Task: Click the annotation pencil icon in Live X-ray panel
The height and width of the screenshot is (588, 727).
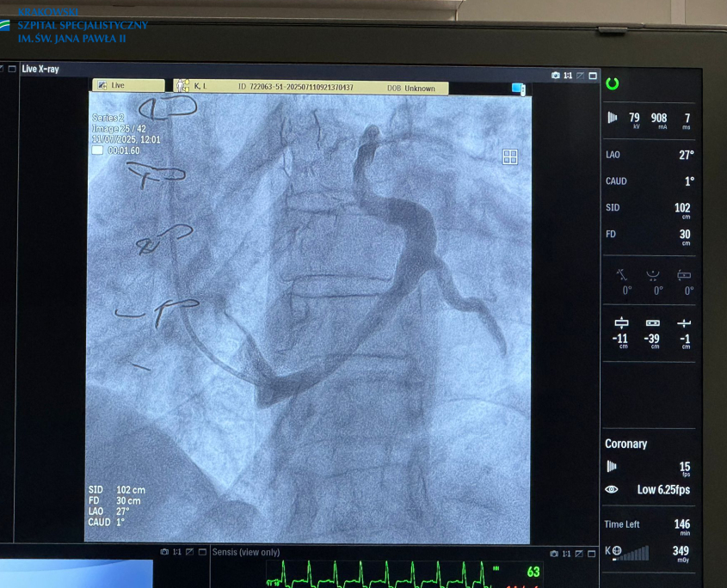Action: tap(580, 76)
